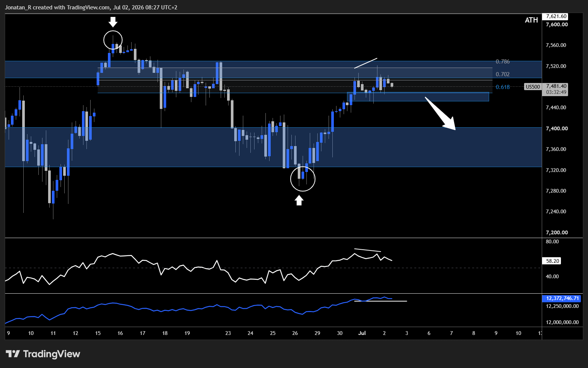Click the 7,240.00 price axis label
Screen dimensions: 588x368
pos(556,211)
